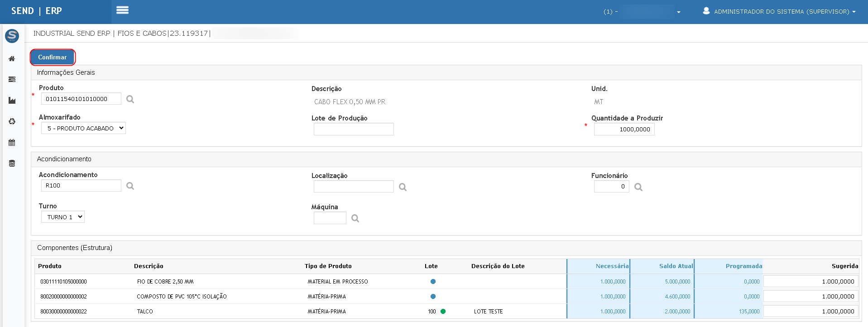Click the recycle icon in the sidebar
This screenshot has height=327, width=868.
(x=12, y=121)
